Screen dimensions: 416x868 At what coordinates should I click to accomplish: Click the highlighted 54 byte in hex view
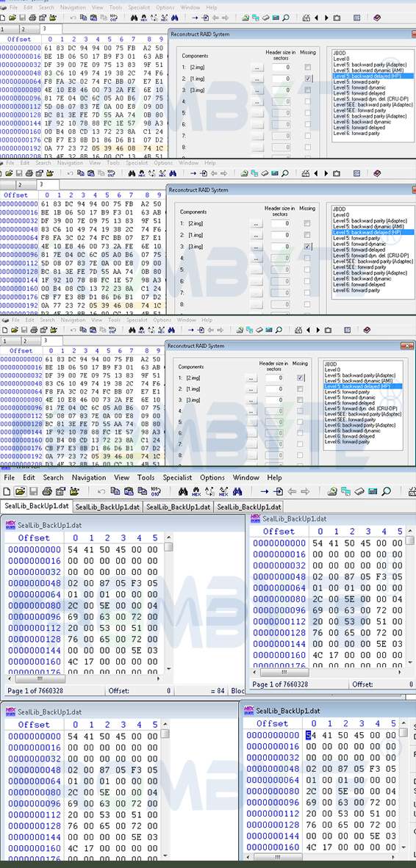pyautogui.click(x=308, y=735)
